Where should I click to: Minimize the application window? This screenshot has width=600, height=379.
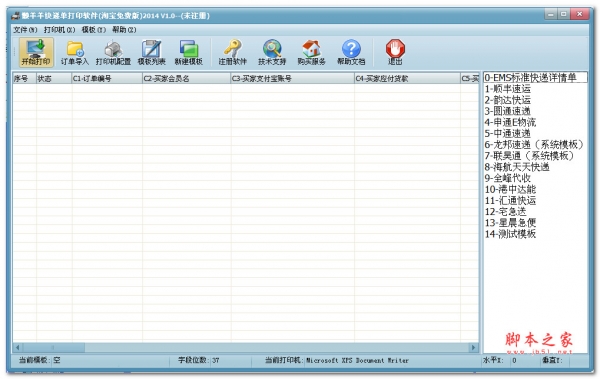click(551, 15)
